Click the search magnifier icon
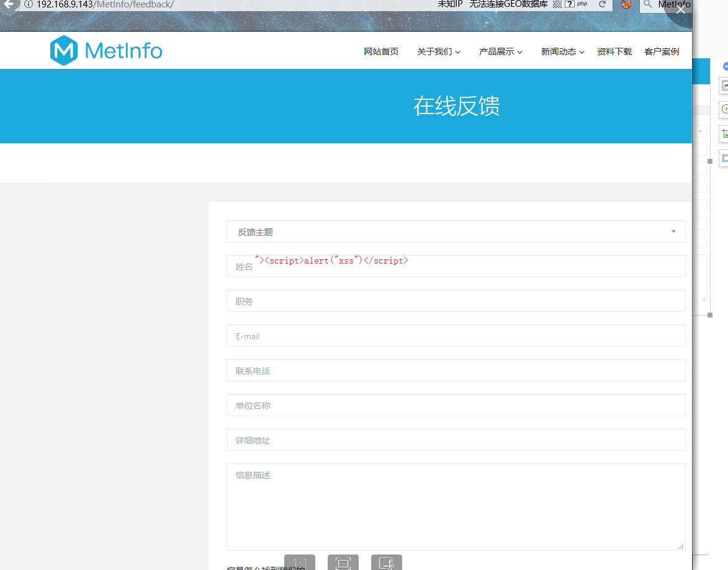Screen dimensions: 728x570 point(648,4)
